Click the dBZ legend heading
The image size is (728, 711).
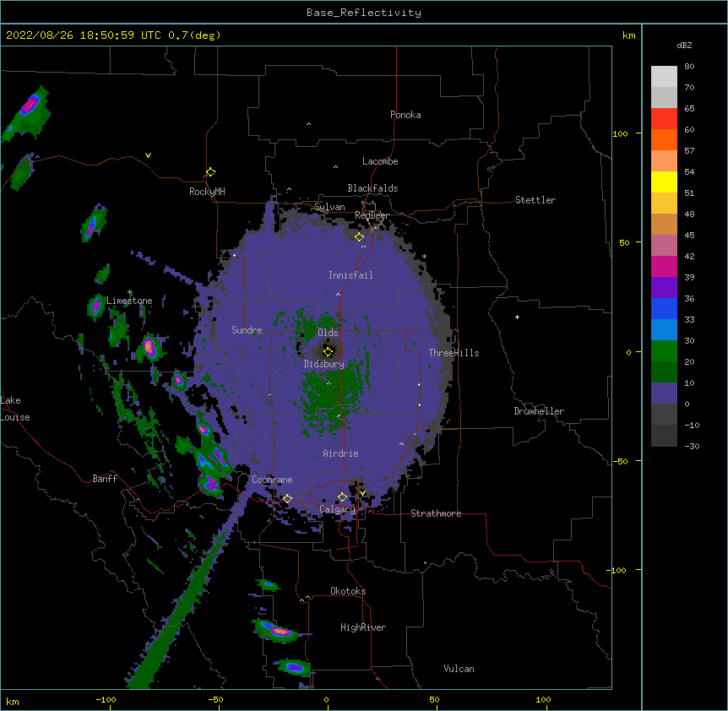point(684,45)
